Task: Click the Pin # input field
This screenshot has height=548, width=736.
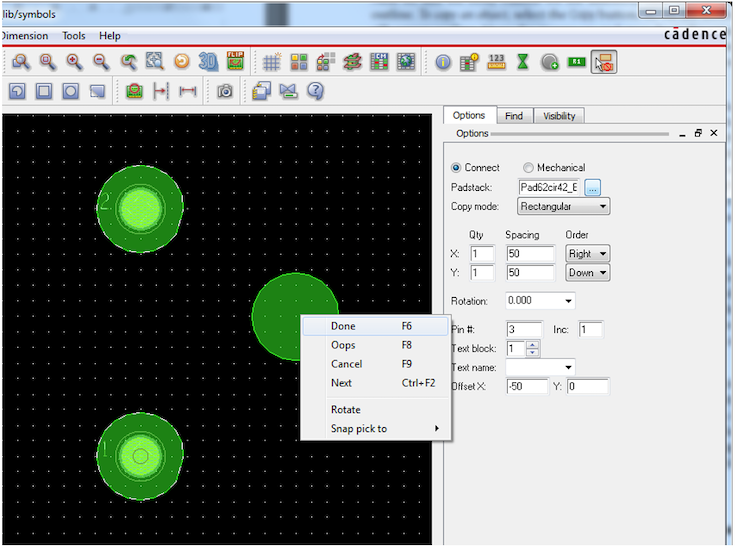Action: 525,330
